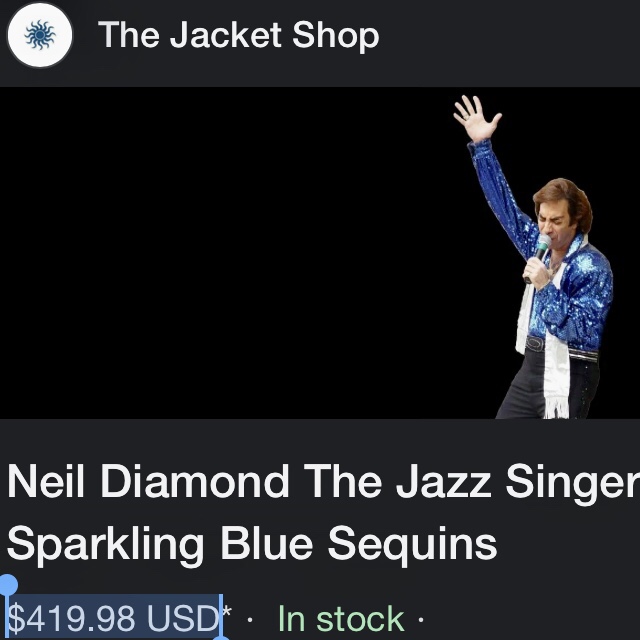Click the belt buckle in the photo
This screenshot has height=640, width=640.
(534, 344)
